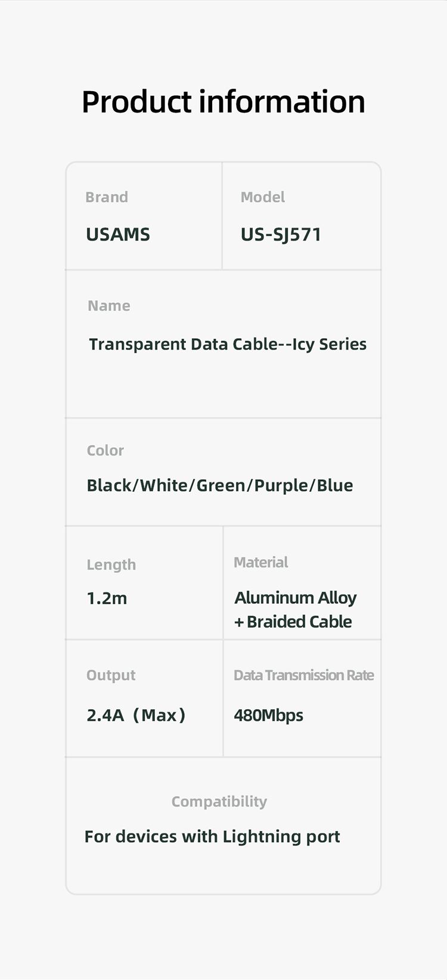The image size is (447, 980).
Task: Click the For devices with Lightning port text
Action: [212, 837]
